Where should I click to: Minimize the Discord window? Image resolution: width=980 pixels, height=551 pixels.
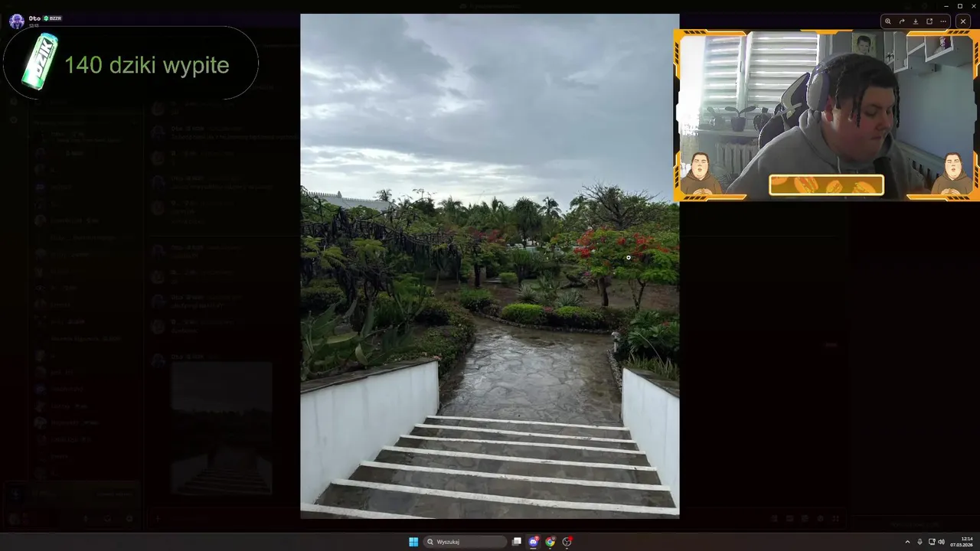pyautogui.click(x=946, y=6)
